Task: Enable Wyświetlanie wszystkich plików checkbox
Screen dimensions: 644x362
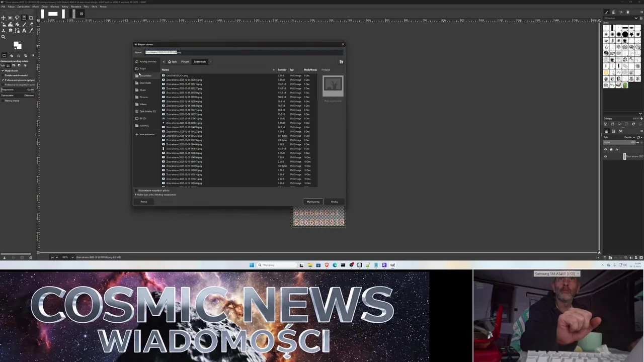Action: tap(136, 190)
